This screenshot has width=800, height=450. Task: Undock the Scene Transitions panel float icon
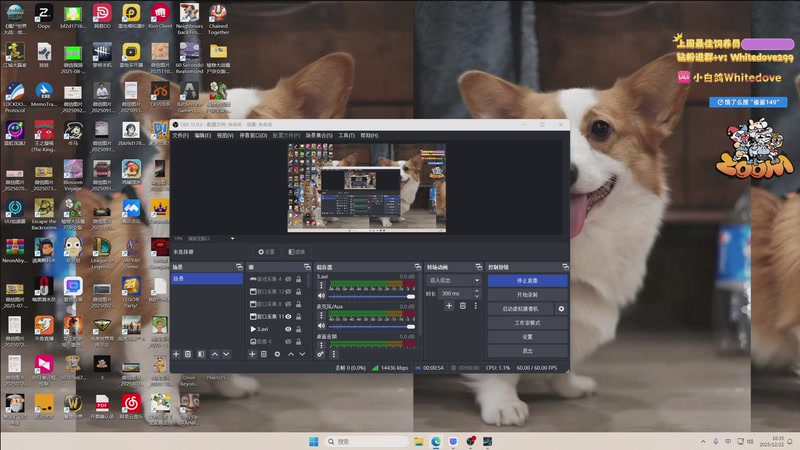pos(478,267)
